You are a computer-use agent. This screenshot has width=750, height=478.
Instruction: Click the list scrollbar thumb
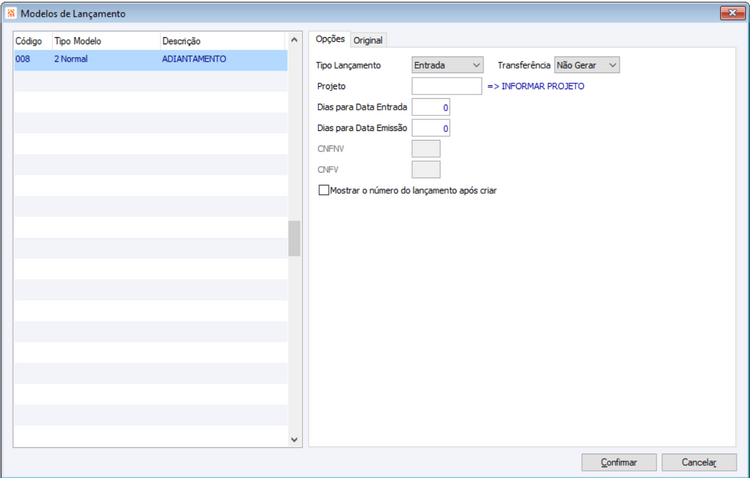(x=294, y=238)
